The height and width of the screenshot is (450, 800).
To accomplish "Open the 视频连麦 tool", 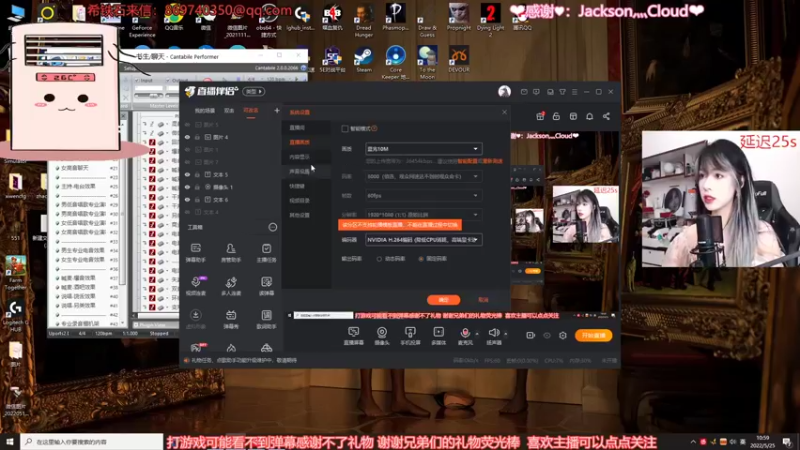I will tap(195, 286).
